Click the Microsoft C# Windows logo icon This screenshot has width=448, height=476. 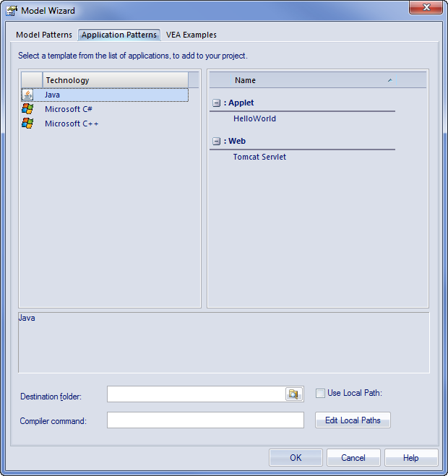(27, 109)
